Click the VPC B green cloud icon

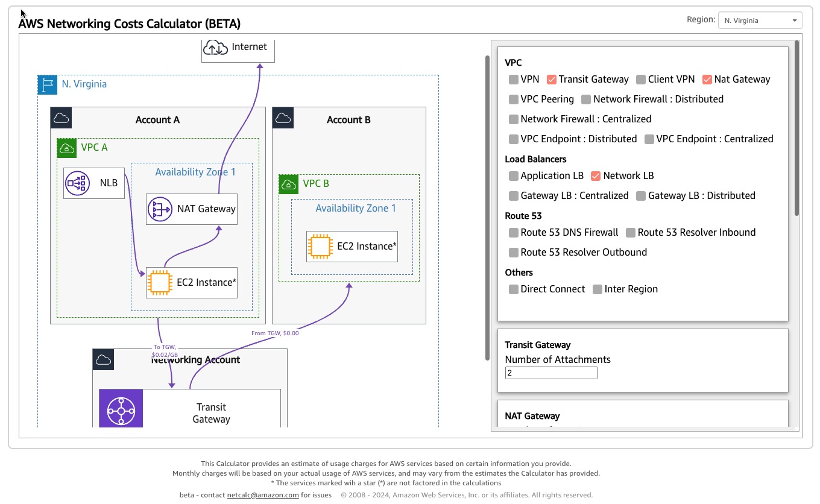tap(289, 184)
